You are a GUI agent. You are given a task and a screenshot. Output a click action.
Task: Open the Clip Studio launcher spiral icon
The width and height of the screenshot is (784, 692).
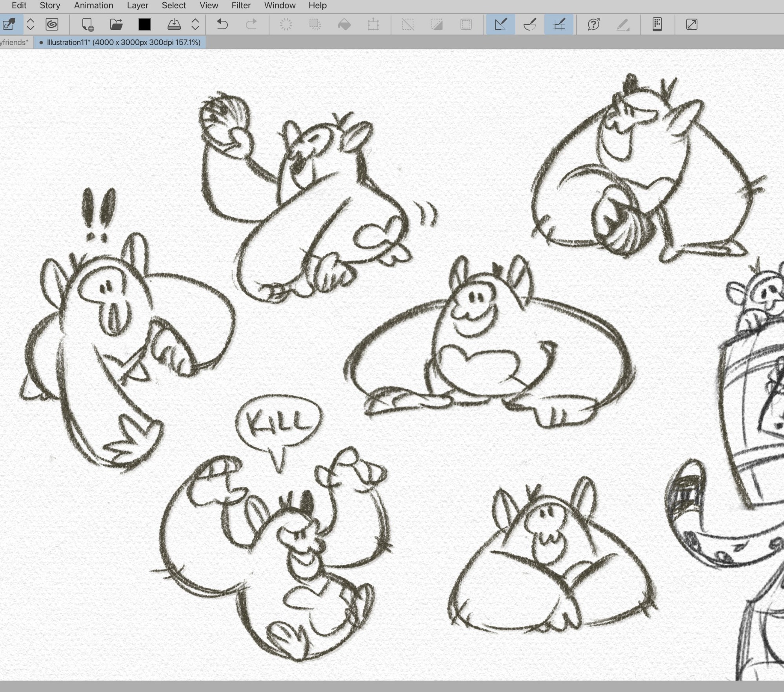[52, 24]
